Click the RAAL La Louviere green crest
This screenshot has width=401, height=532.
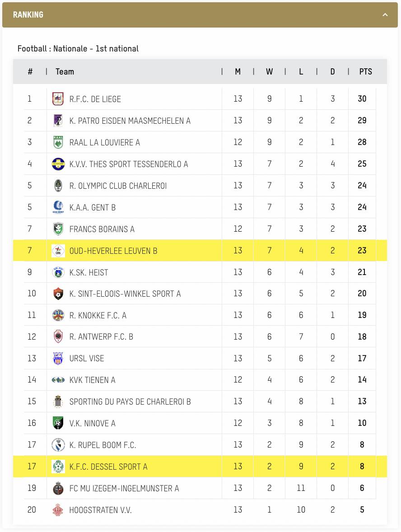coord(58,142)
